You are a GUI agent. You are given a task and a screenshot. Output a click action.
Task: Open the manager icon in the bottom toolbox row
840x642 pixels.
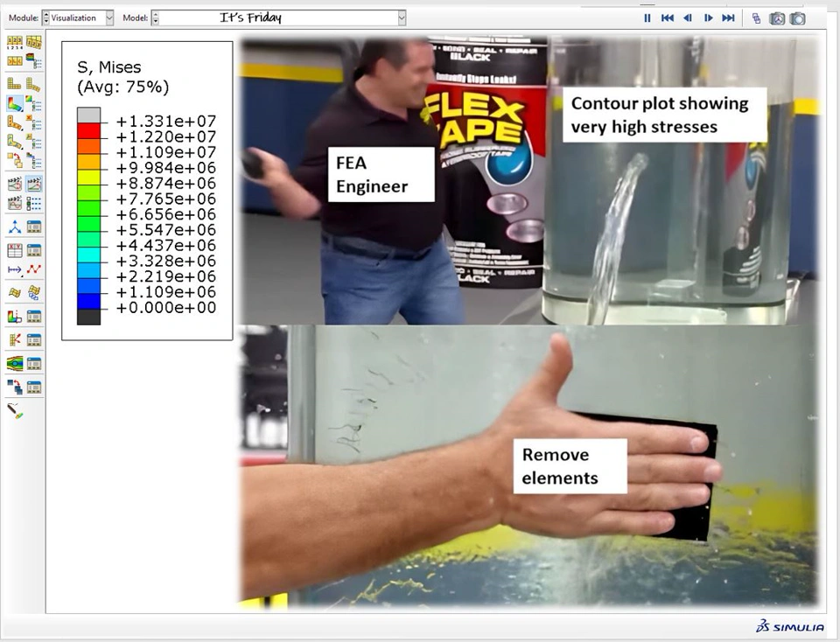[x=34, y=387]
